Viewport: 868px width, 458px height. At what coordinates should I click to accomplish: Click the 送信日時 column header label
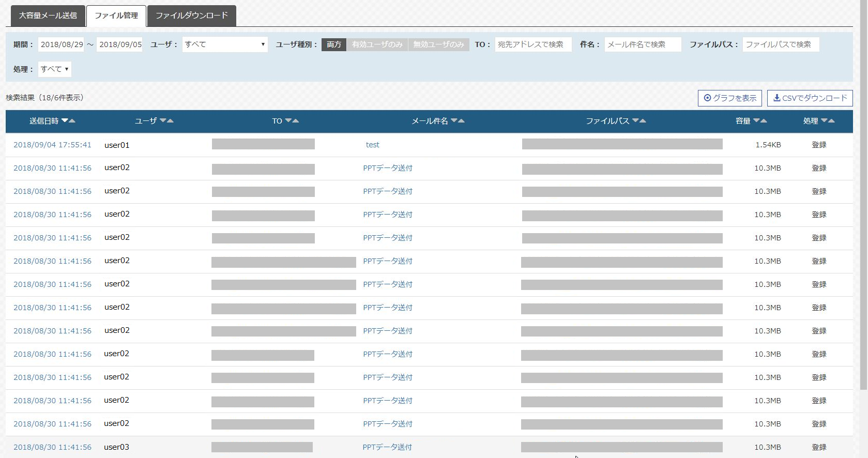pyautogui.click(x=44, y=121)
